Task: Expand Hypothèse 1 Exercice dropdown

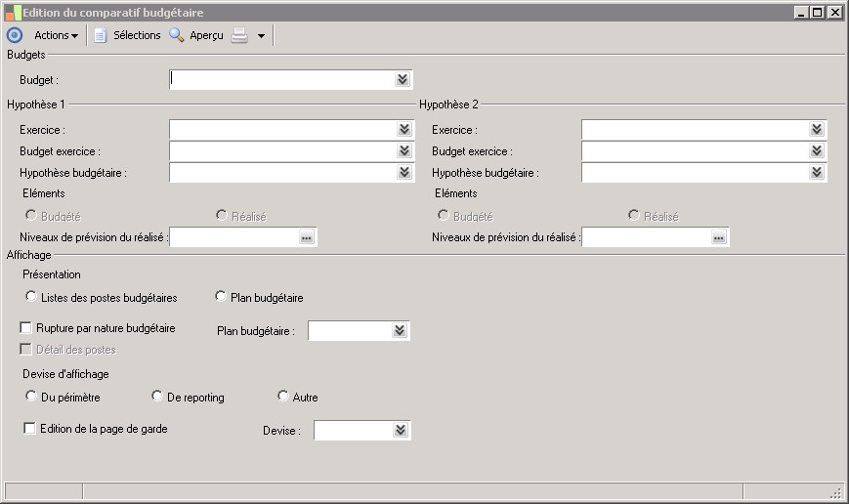Action: coord(404,129)
